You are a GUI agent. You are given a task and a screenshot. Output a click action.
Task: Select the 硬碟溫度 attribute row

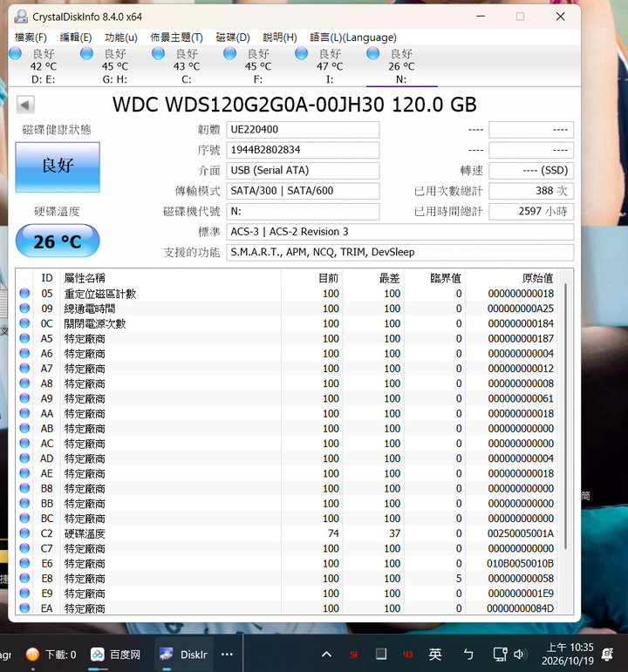[x=287, y=533]
